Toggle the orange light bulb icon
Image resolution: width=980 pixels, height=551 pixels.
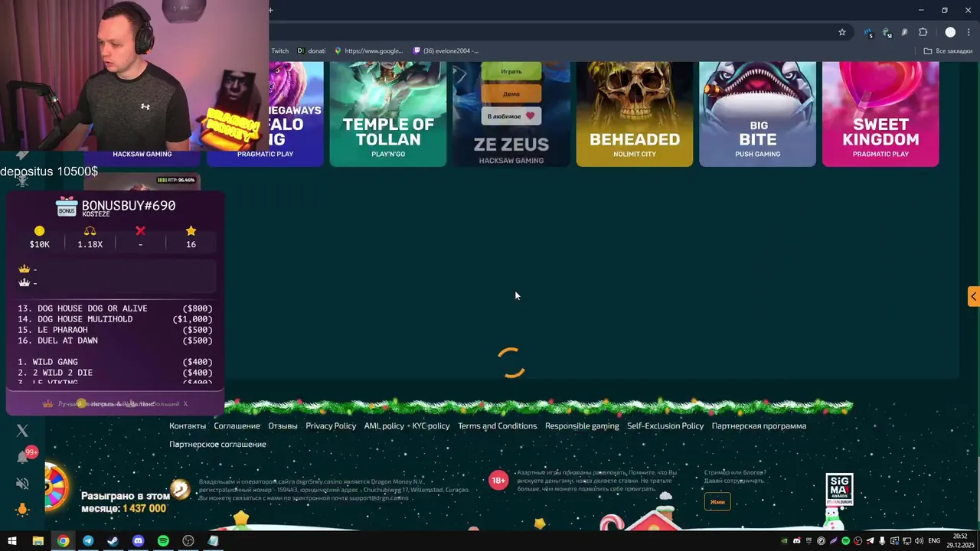(x=22, y=510)
